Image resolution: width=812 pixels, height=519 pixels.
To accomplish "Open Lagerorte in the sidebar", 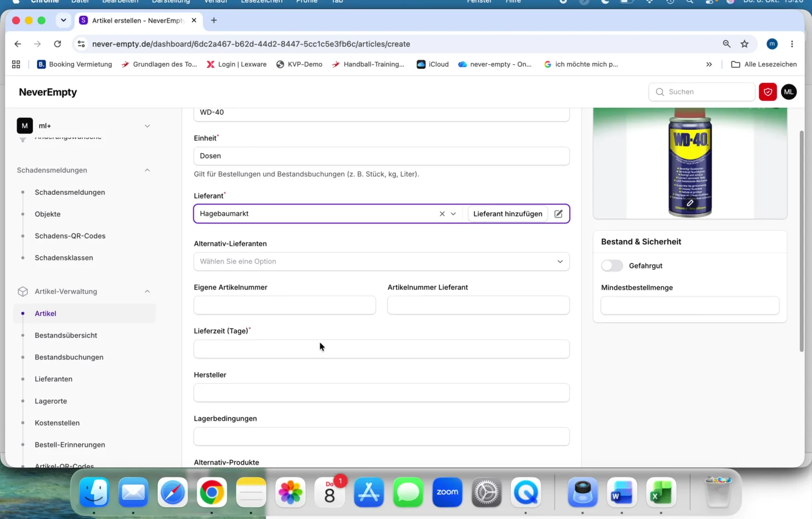I will [51, 401].
